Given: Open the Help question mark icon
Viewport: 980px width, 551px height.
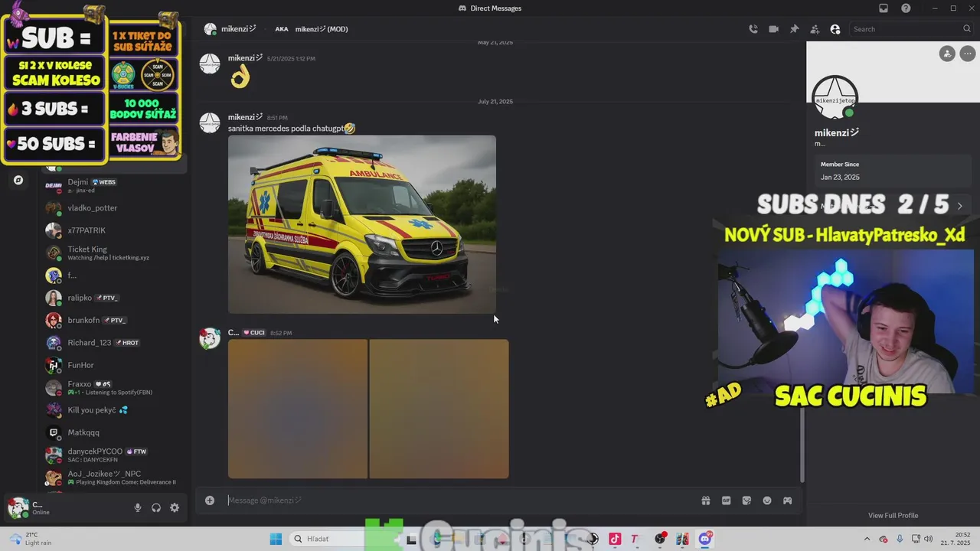Looking at the screenshot, I should [906, 8].
